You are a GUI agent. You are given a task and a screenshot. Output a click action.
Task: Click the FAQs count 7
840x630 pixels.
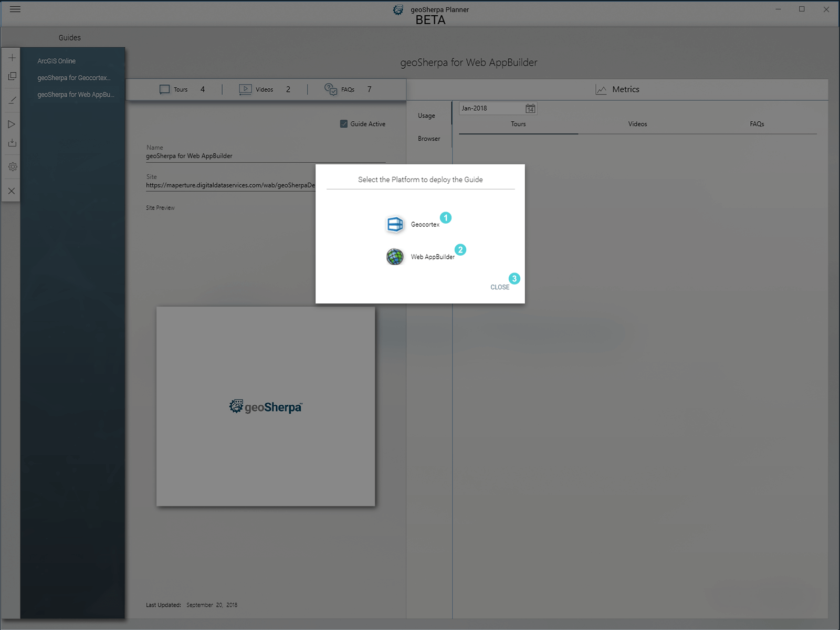(x=370, y=90)
